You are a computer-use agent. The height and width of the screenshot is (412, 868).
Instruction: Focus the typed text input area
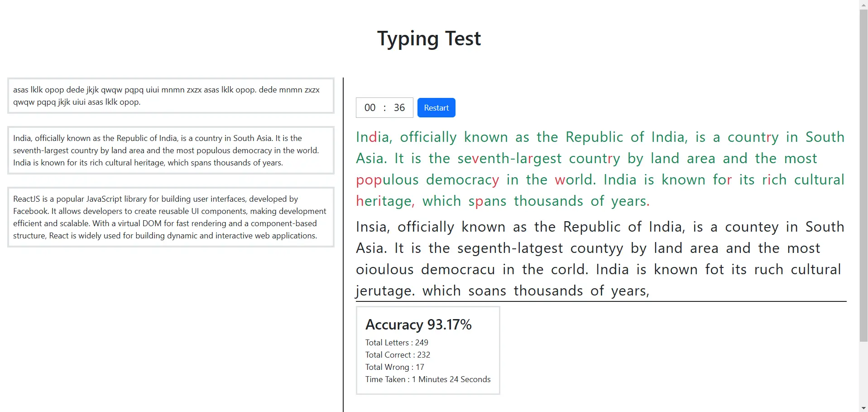[x=600, y=258]
